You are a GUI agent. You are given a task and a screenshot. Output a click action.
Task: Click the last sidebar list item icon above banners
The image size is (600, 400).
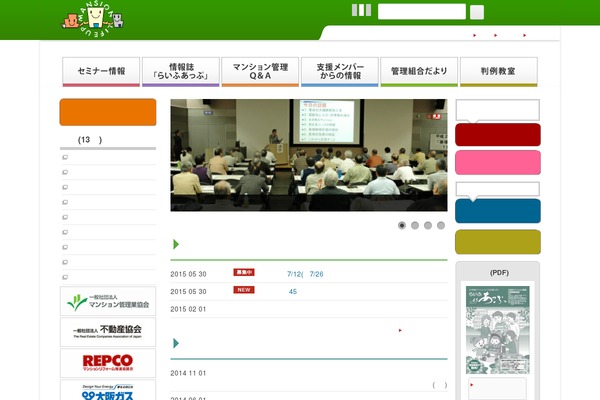click(x=65, y=277)
